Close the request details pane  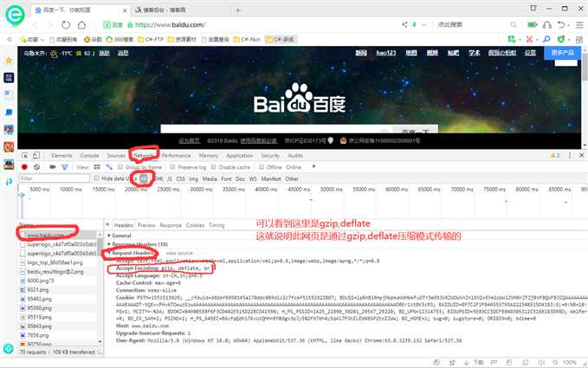pyautogui.click(x=107, y=225)
